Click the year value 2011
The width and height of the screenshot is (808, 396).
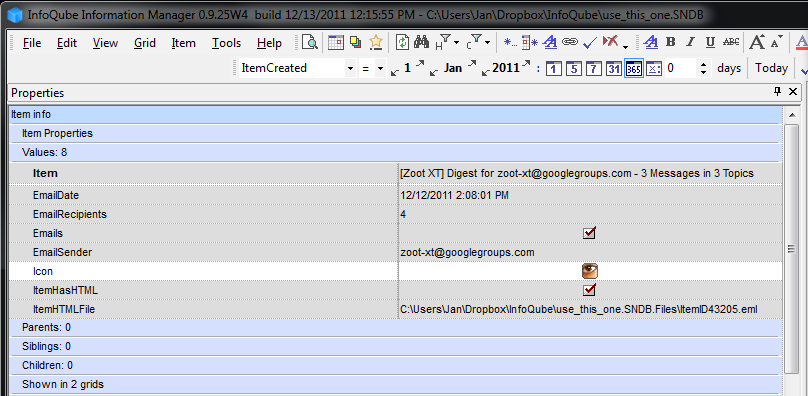click(506, 68)
